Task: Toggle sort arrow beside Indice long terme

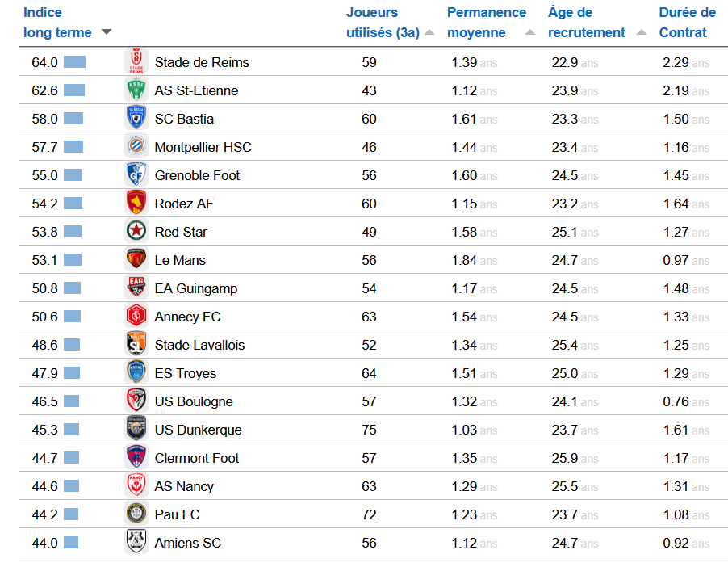Action: (107, 33)
